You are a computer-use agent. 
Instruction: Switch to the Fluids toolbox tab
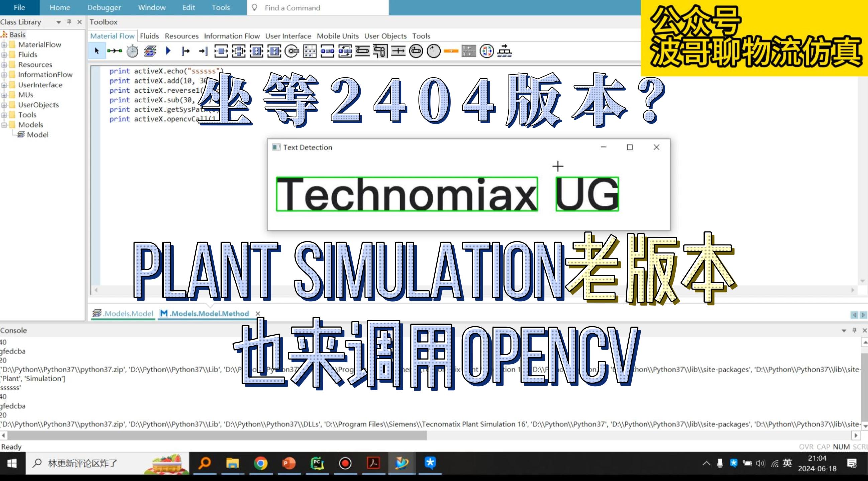coord(149,36)
